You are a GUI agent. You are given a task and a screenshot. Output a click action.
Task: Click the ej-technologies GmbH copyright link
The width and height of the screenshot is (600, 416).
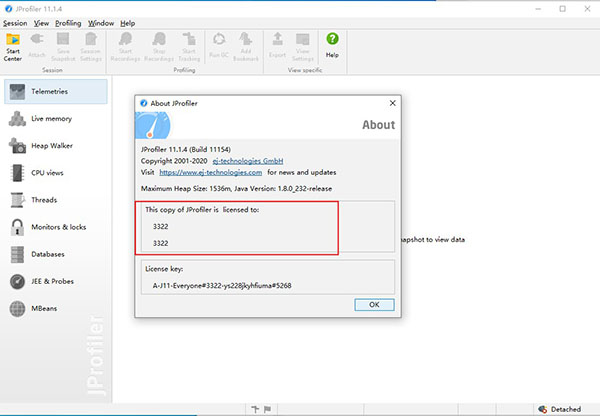click(x=250, y=161)
